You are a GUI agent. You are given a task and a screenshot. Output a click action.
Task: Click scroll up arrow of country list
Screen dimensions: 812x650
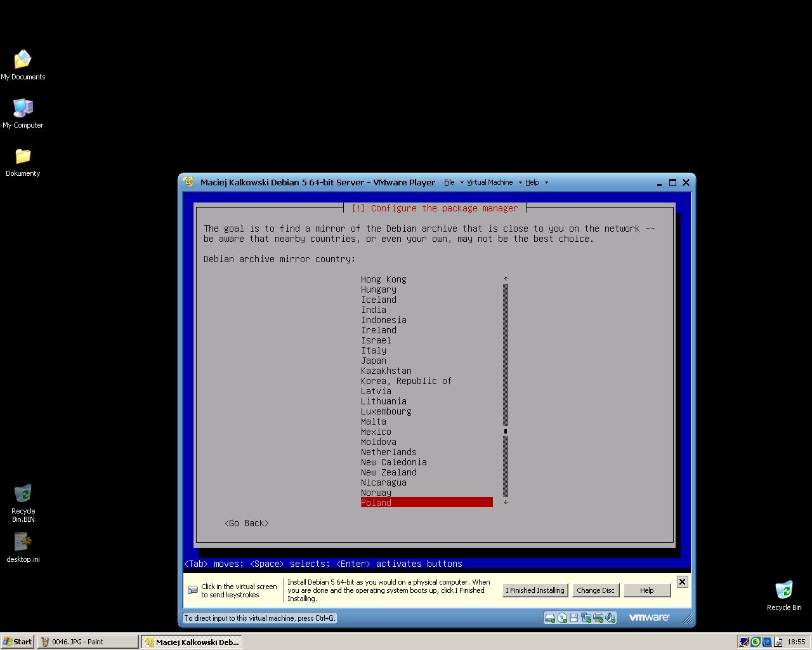[506, 279]
